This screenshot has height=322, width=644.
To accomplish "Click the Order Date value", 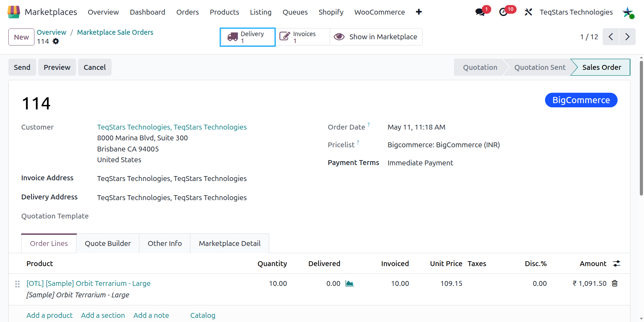I will [x=416, y=127].
